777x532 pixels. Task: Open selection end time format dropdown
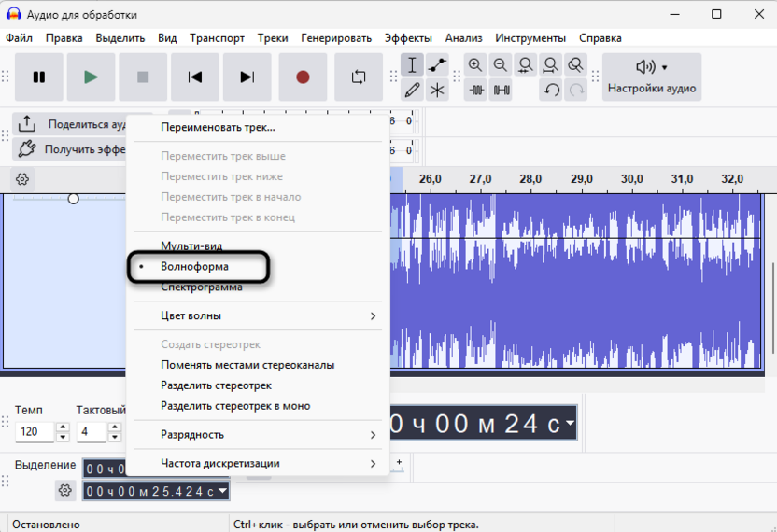coord(223,491)
